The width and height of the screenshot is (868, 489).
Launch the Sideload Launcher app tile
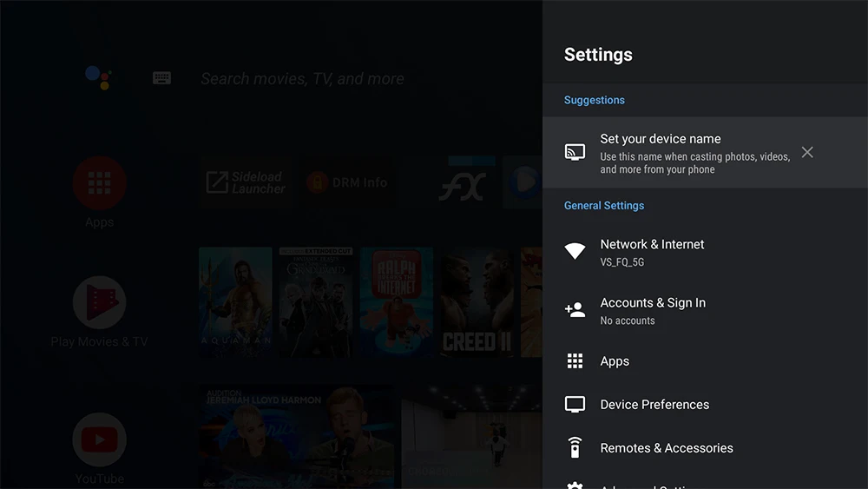[x=247, y=182]
